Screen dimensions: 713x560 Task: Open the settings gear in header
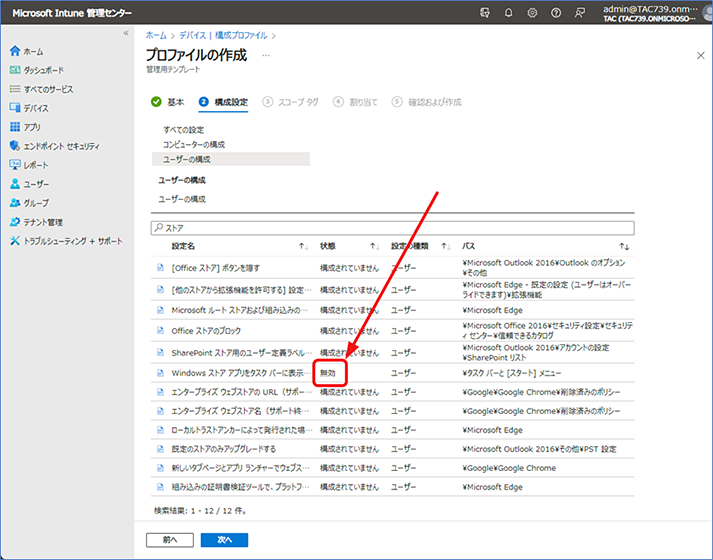[532, 13]
